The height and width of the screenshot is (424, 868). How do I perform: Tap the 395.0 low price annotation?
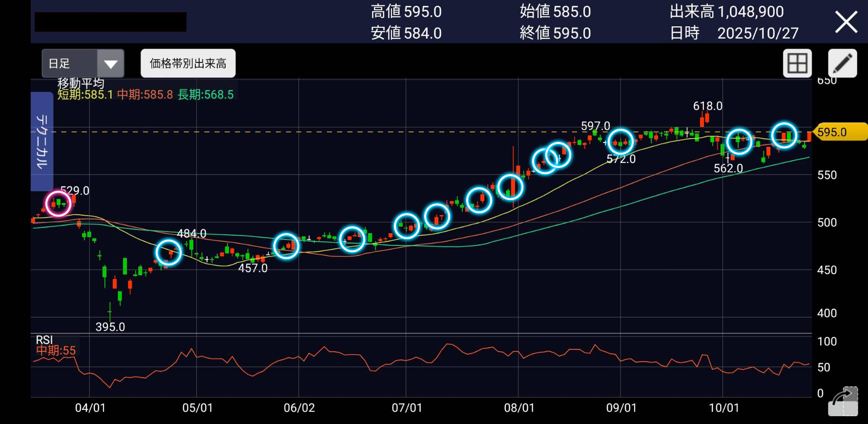coord(110,327)
